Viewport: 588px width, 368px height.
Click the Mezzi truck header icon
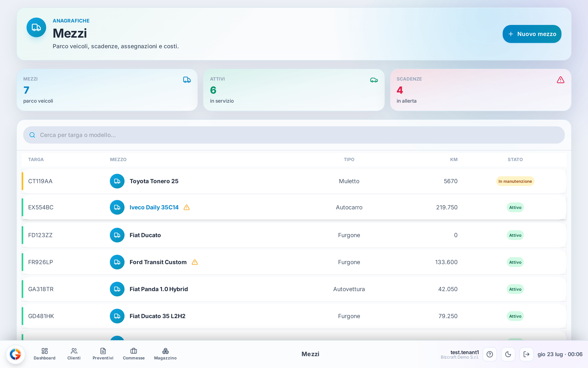tap(36, 28)
